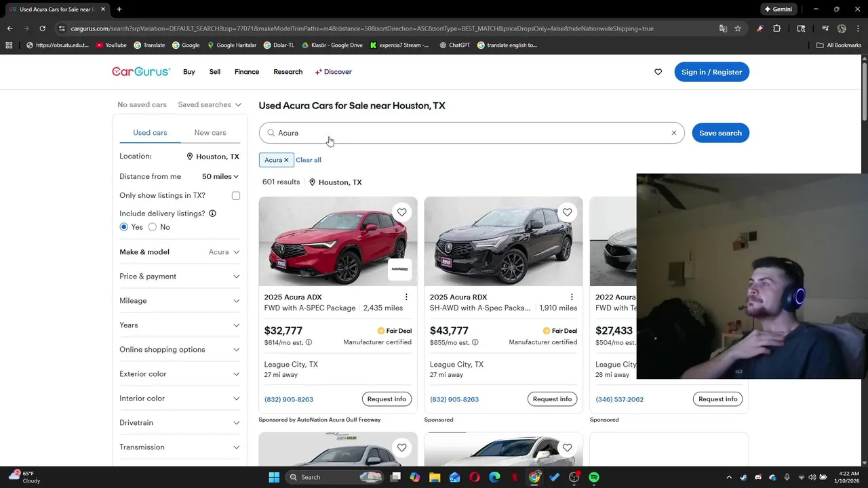Request info for 2025 Acura RDX
Image resolution: width=868 pixels, height=488 pixels.
pyautogui.click(x=552, y=399)
